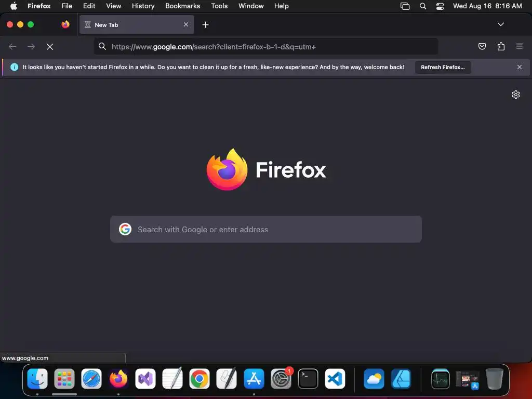Click the screen mirroring icon in the menu bar
The height and width of the screenshot is (399, 532).
[x=405, y=6]
